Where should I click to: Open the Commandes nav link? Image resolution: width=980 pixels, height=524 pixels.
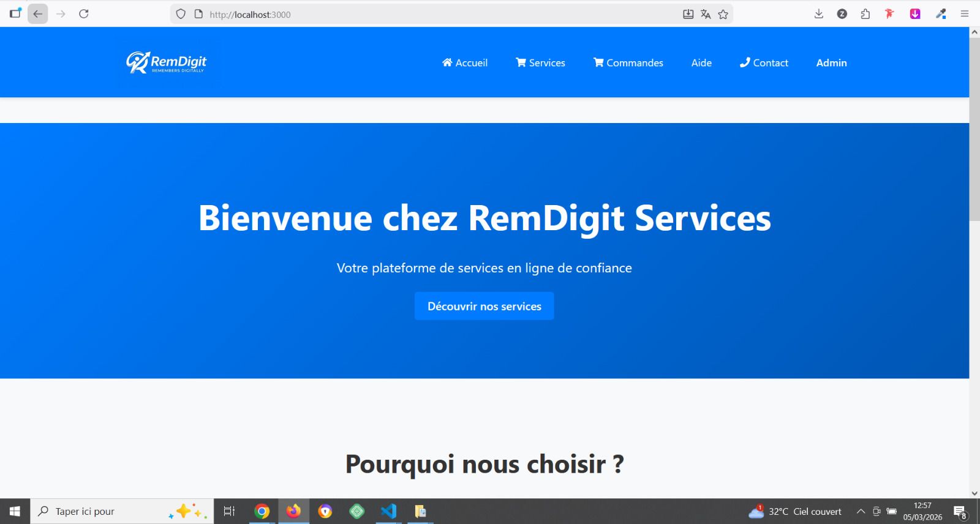coord(628,62)
